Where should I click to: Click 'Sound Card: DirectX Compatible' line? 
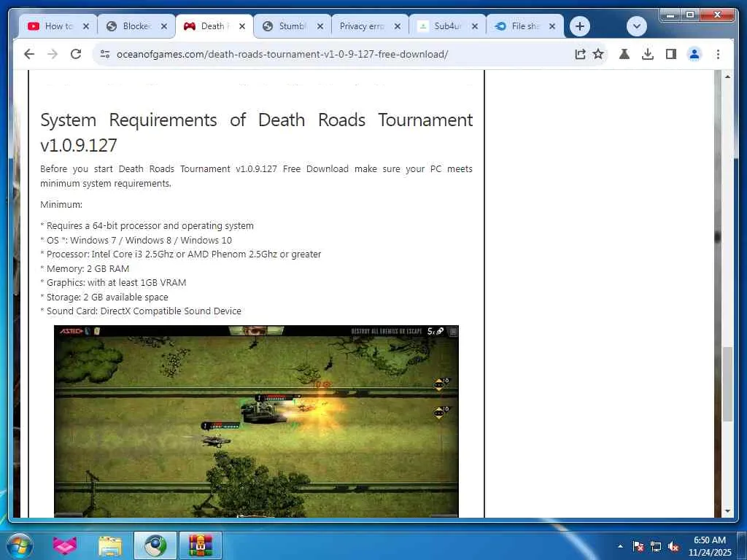(141, 311)
